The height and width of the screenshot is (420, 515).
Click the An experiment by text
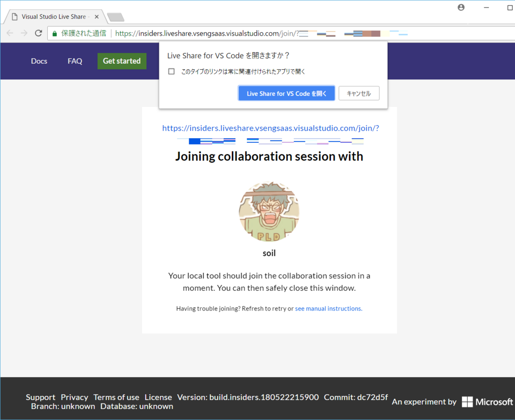(x=424, y=401)
